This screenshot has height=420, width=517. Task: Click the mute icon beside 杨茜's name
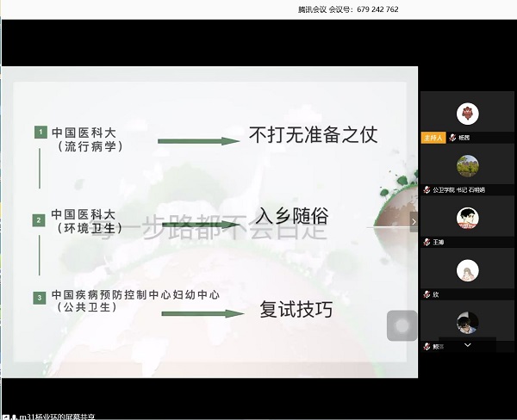point(452,138)
